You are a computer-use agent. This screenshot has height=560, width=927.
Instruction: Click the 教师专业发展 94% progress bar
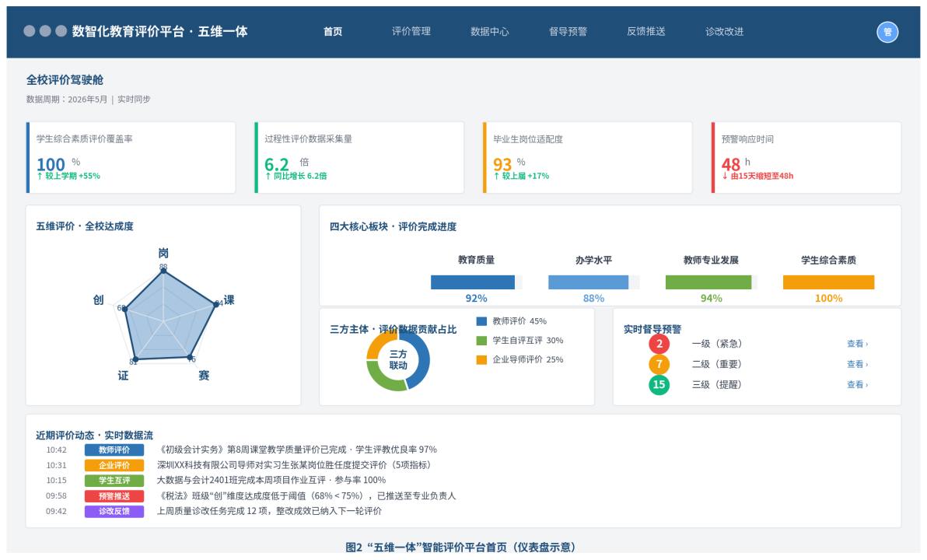click(711, 282)
